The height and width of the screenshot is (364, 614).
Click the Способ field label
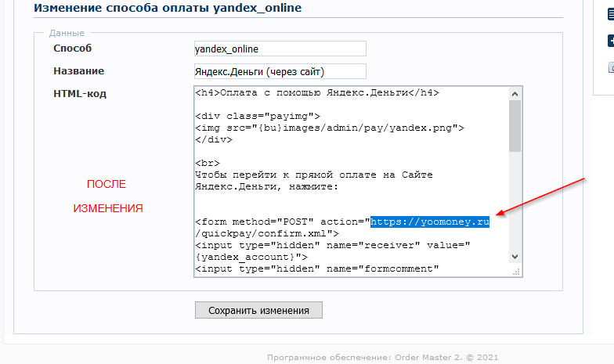click(x=72, y=49)
